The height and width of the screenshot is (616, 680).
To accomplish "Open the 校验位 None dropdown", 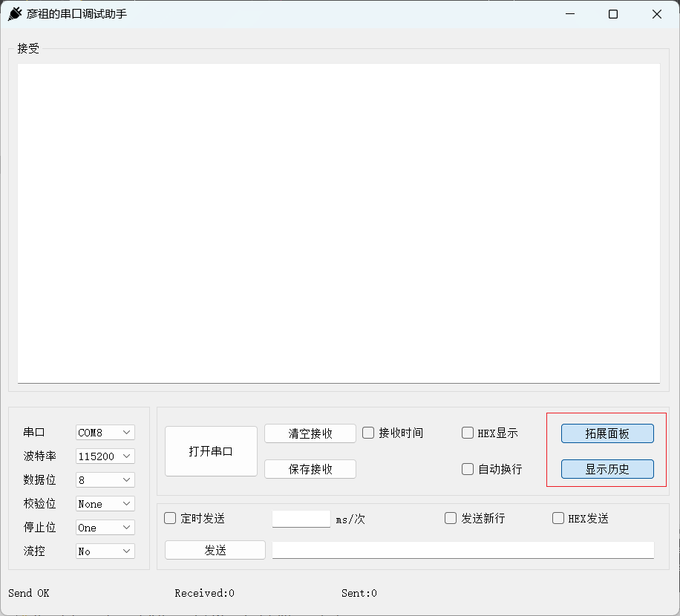I will [105, 504].
